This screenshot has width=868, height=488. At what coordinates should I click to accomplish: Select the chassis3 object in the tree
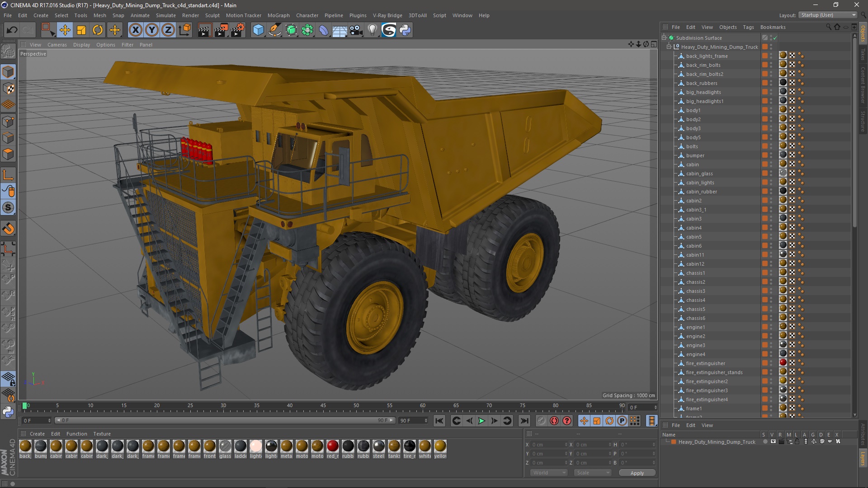695,291
